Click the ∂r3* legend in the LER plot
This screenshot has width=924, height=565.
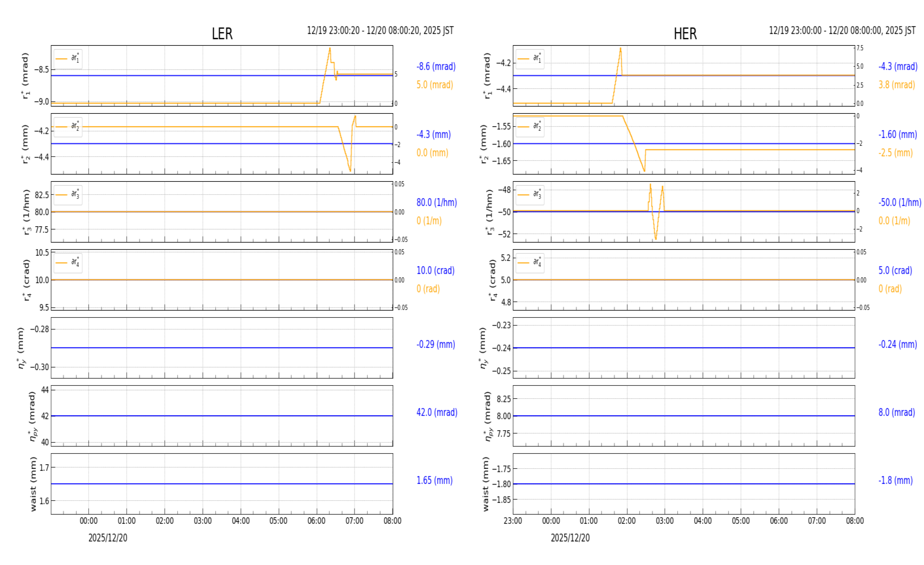pyautogui.click(x=68, y=194)
